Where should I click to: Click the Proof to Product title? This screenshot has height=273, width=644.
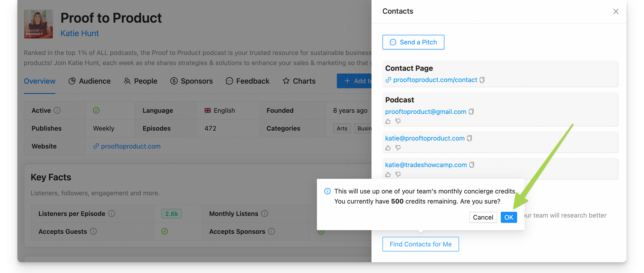pyautogui.click(x=111, y=18)
